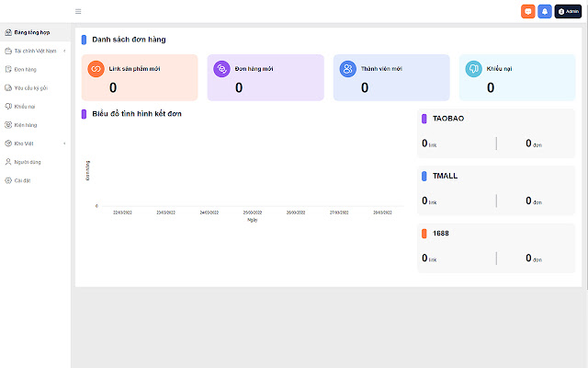Click the orange Link sản phẩm mới icon

click(96, 69)
